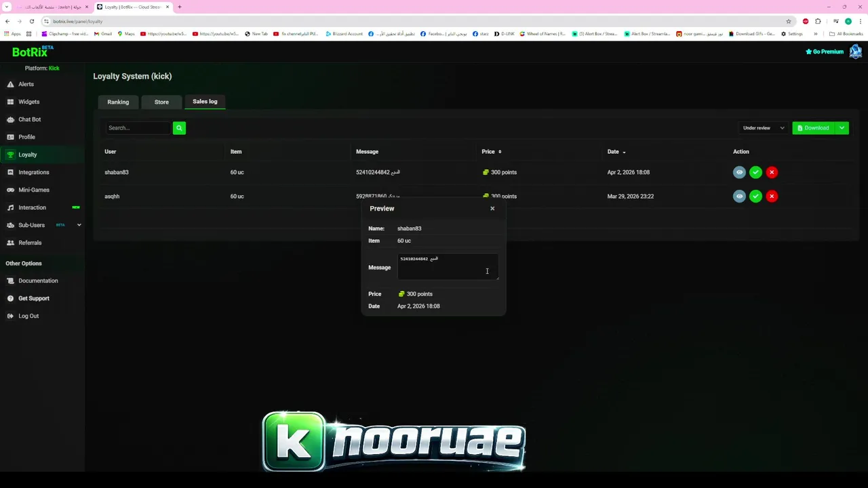Click the browser address bar
The width and height of the screenshot is (868, 488).
414,21
